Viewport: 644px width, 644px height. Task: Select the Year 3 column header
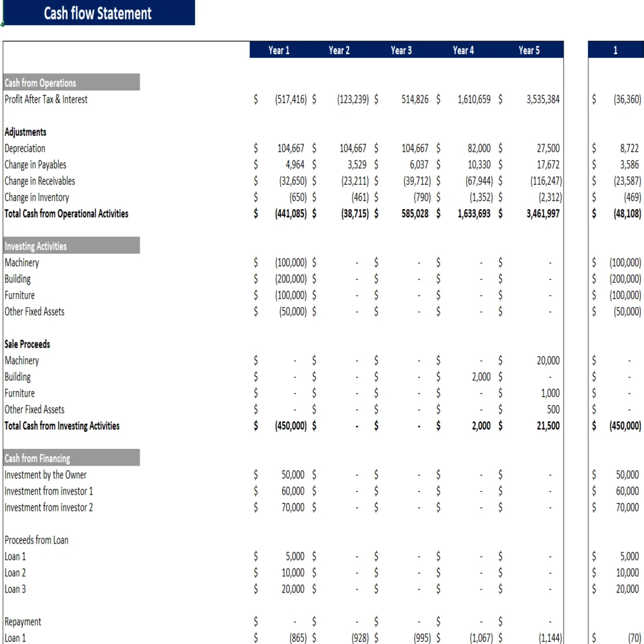[x=402, y=50]
